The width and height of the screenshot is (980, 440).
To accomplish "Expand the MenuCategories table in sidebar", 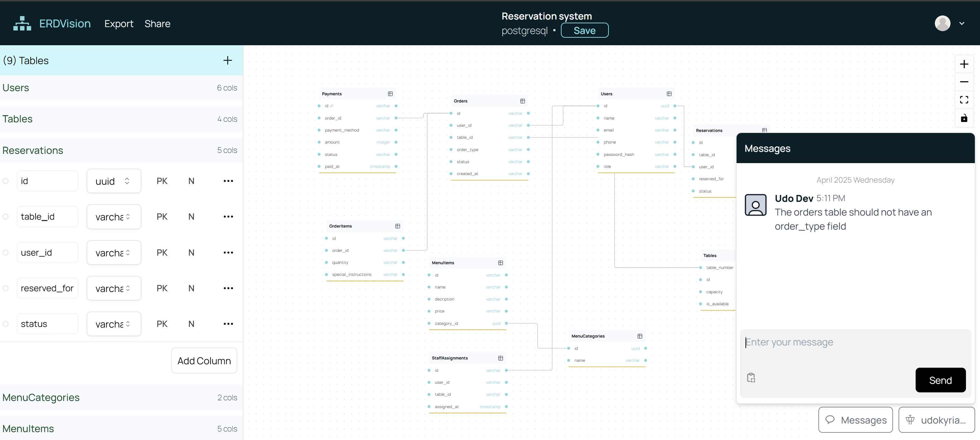I will pos(121,398).
